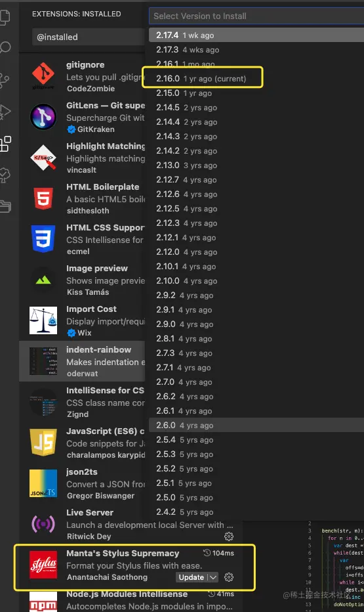Click the Extensions: Installed panel header
The height and width of the screenshot is (612, 364).
click(x=76, y=14)
